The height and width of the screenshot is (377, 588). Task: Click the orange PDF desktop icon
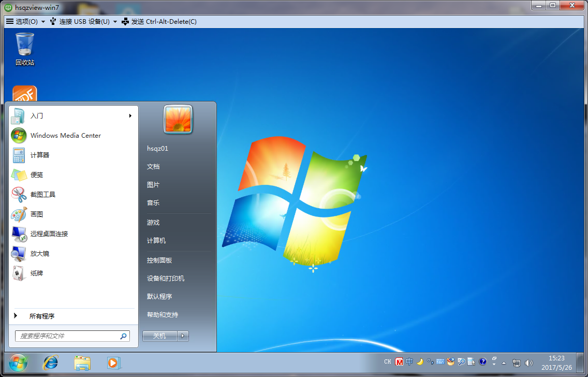25,93
